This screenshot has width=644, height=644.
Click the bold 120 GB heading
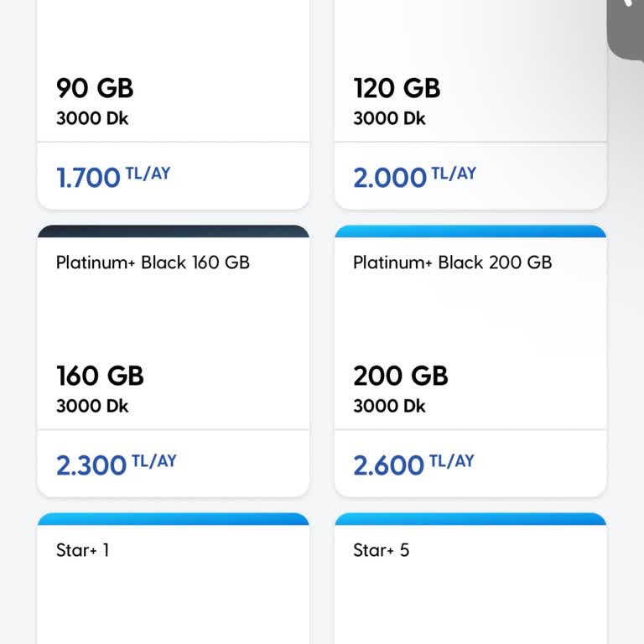pos(397,88)
